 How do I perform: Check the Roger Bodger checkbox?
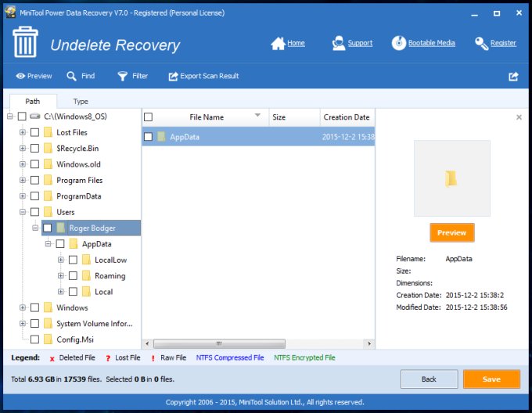(x=48, y=228)
